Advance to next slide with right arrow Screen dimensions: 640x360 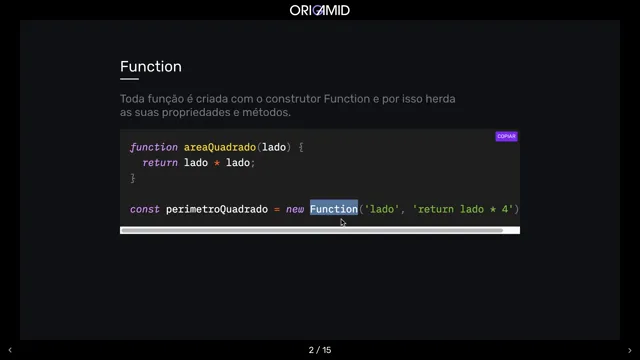(629, 350)
